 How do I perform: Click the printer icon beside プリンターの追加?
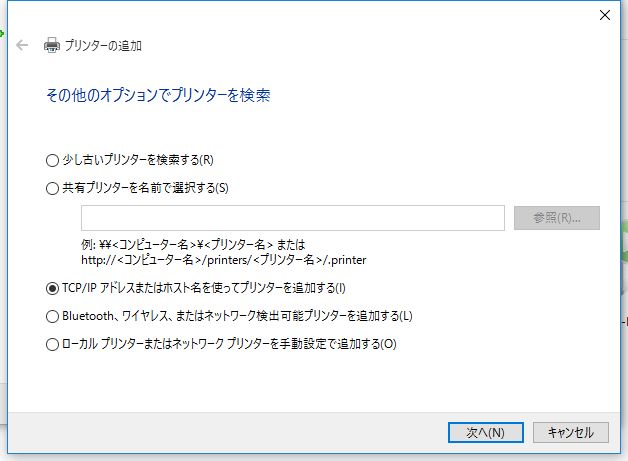(52, 45)
